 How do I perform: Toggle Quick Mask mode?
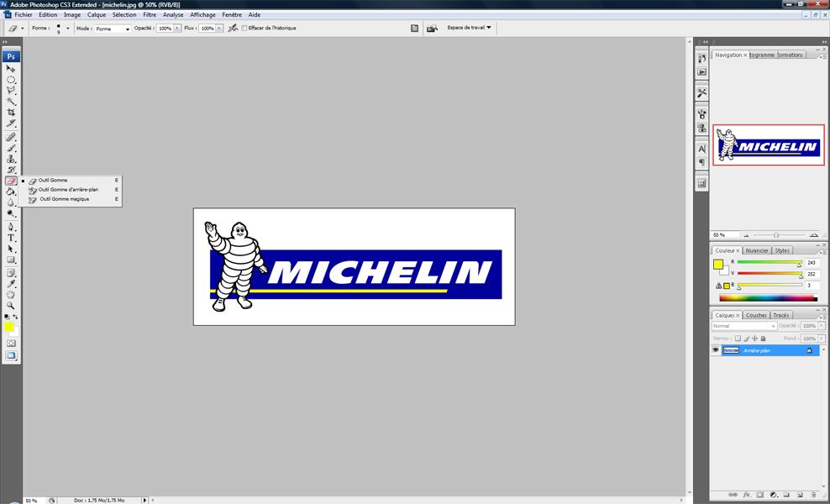11,344
